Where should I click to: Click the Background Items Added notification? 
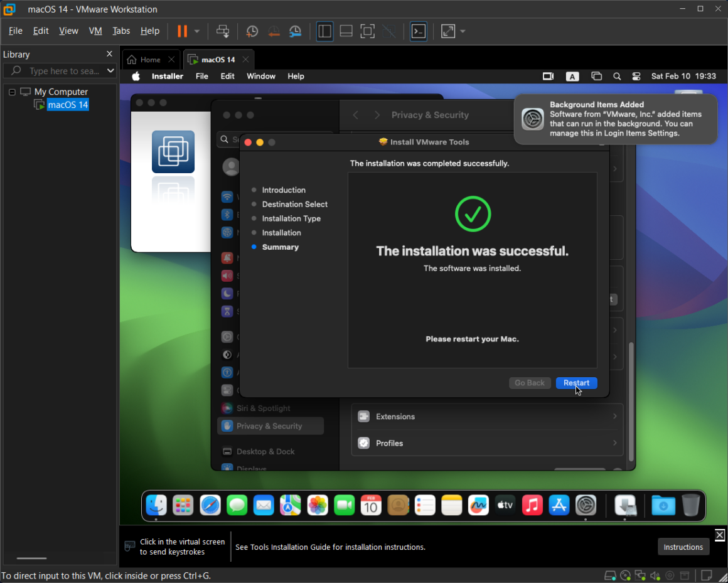click(616, 119)
